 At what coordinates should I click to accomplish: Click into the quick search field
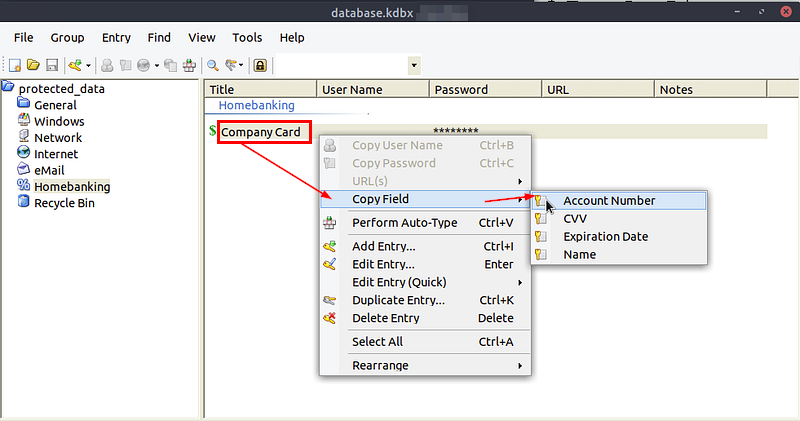click(x=342, y=65)
